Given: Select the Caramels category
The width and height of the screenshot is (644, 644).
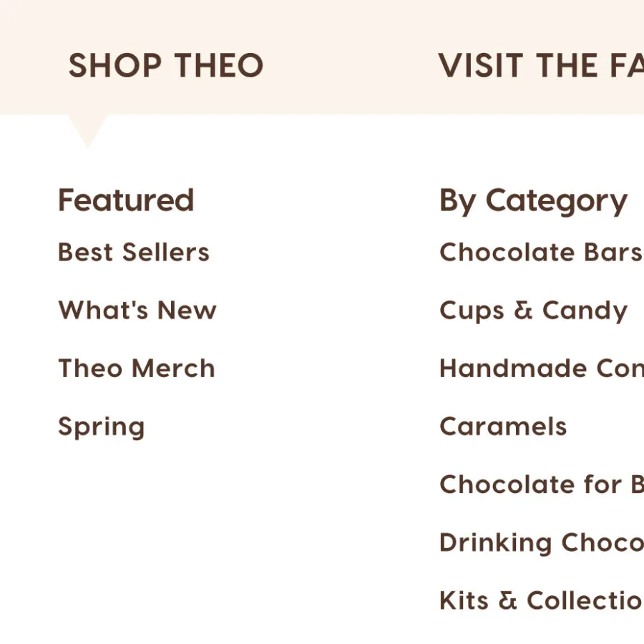Looking at the screenshot, I should point(503,426).
